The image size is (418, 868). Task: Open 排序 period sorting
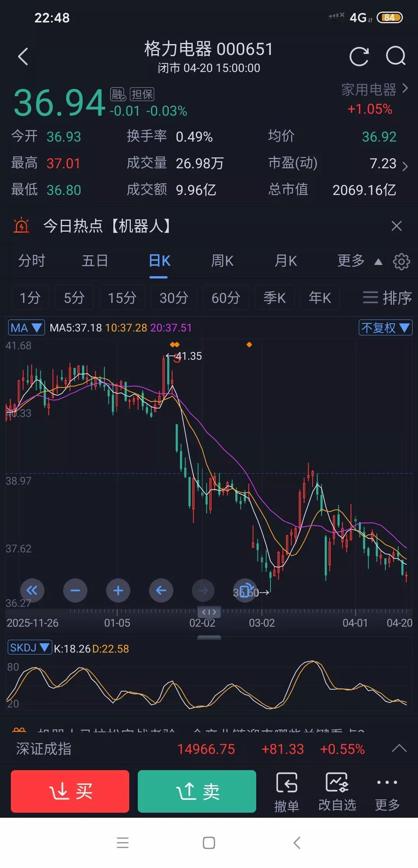click(x=387, y=298)
